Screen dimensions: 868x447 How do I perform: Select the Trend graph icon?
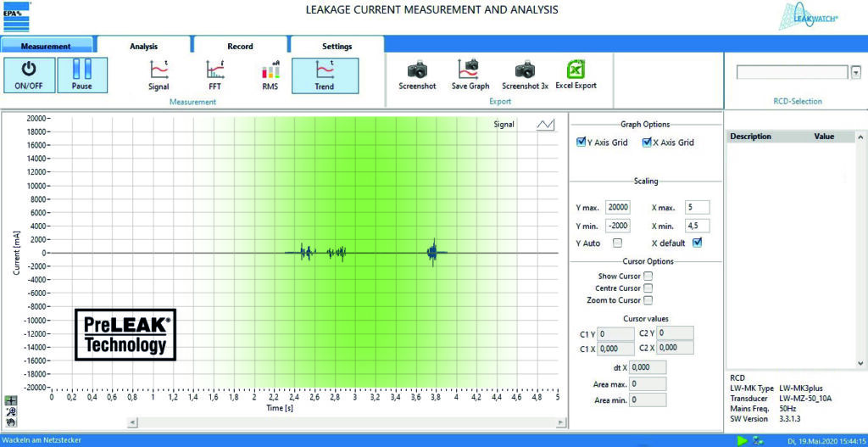[x=324, y=70]
